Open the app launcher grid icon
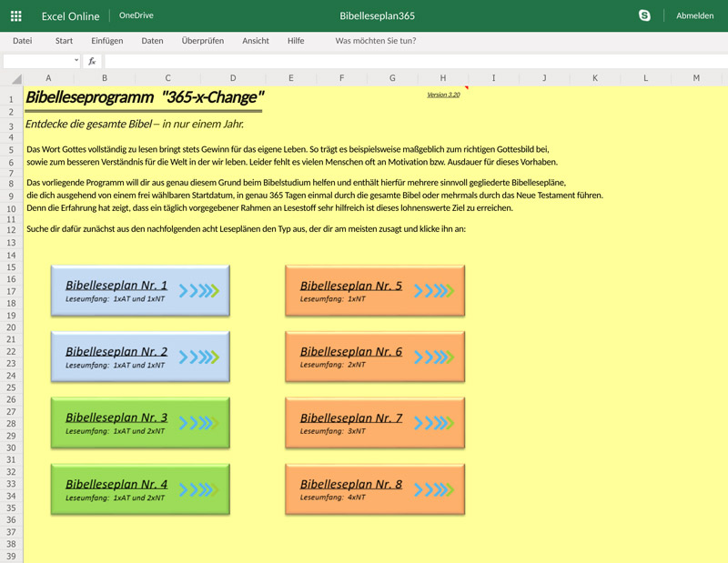Image resolution: width=728 pixels, height=563 pixels. (x=15, y=15)
